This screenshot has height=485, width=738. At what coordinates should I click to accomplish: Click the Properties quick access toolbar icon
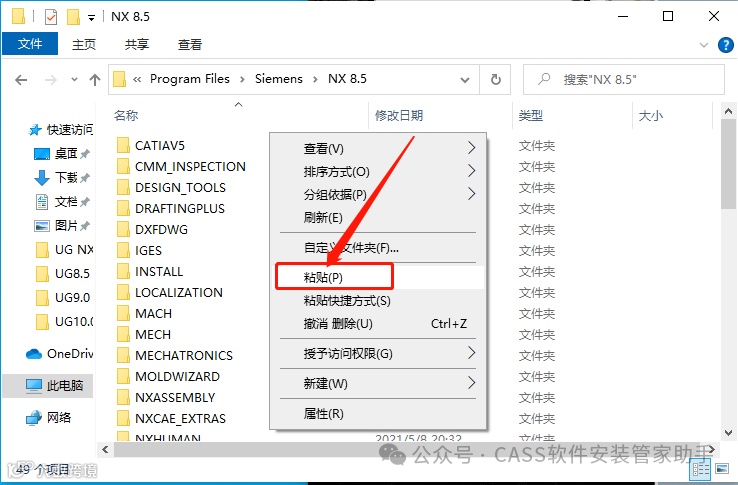51,17
